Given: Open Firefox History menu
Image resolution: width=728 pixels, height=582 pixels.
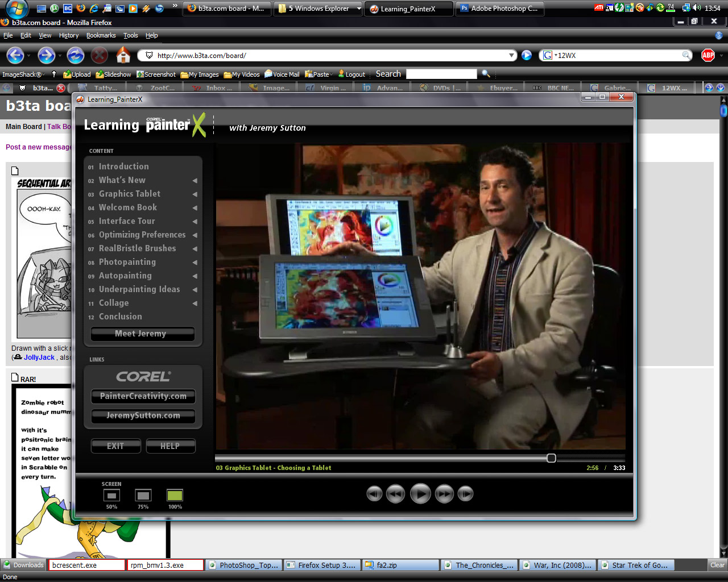Looking at the screenshot, I should pos(69,35).
